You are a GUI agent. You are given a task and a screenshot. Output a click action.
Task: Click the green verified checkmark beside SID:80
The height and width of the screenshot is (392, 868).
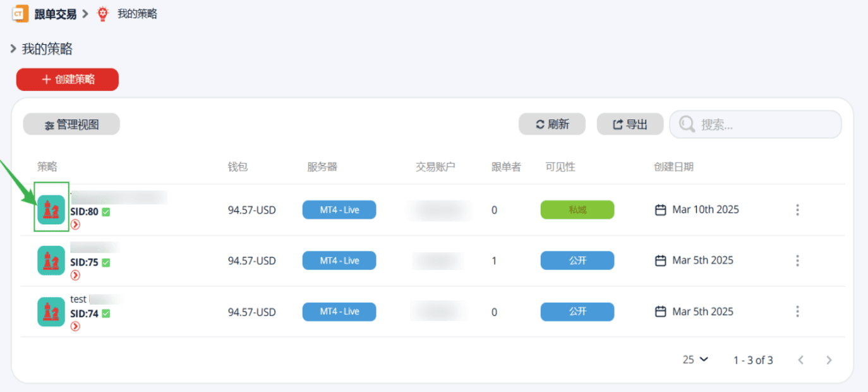coord(106,212)
